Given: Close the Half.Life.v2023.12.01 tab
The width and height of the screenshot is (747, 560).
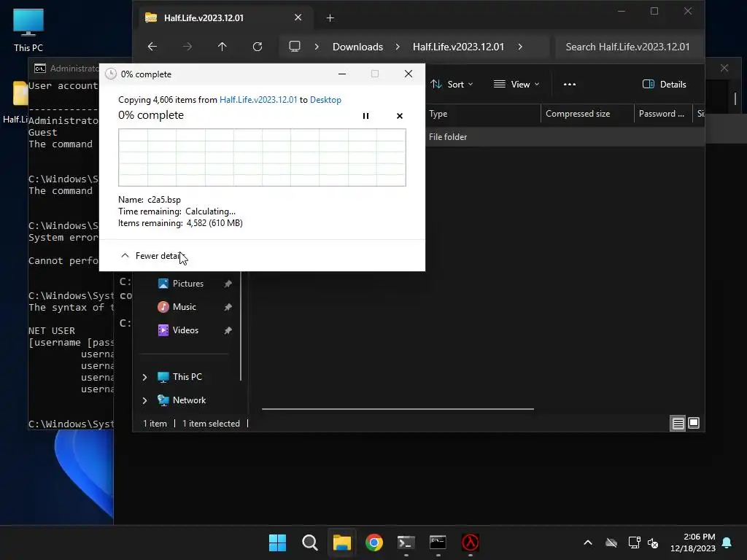Looking at the screenshot, I should click(298, 17).
